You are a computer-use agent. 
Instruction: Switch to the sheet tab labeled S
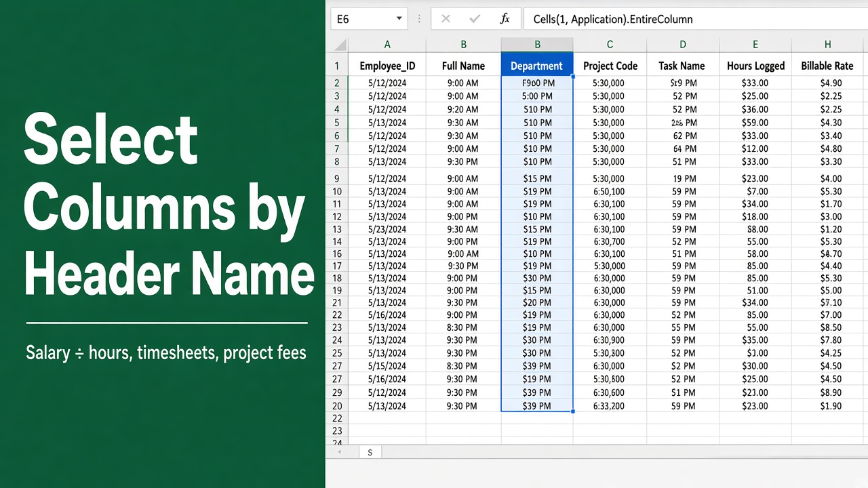370,452
